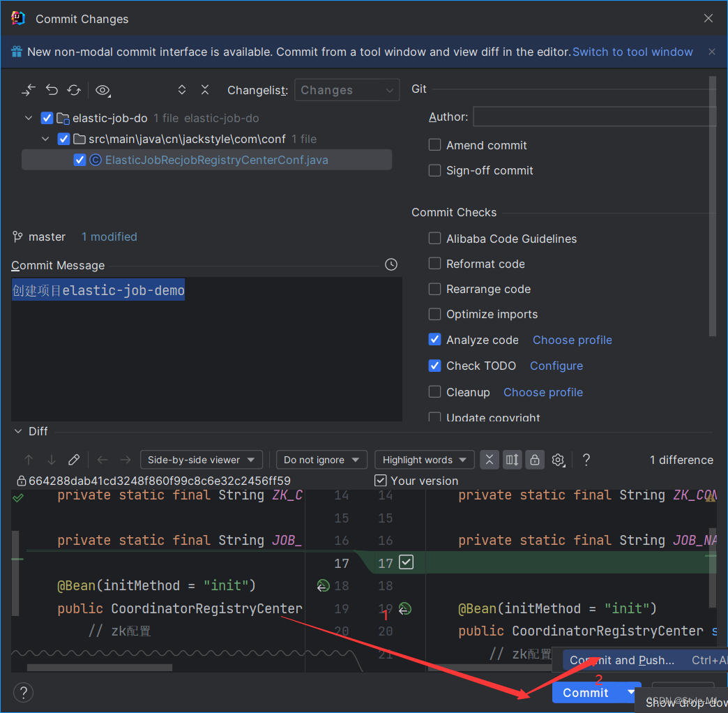The image size is (728, 713).
Task: Enable Sign-off commit checkbox
Action: (434, 170)
